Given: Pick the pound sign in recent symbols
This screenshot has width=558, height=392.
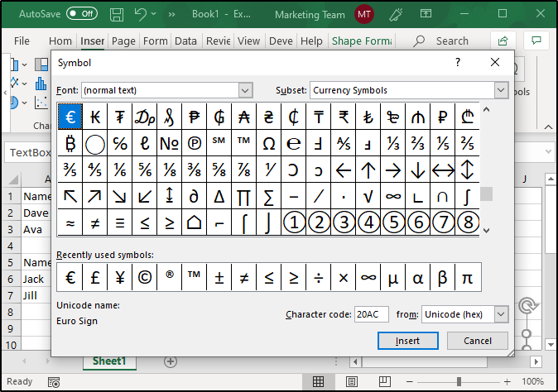Looking at the screenshot, I should pyautogui.click(x=95, y=278).
